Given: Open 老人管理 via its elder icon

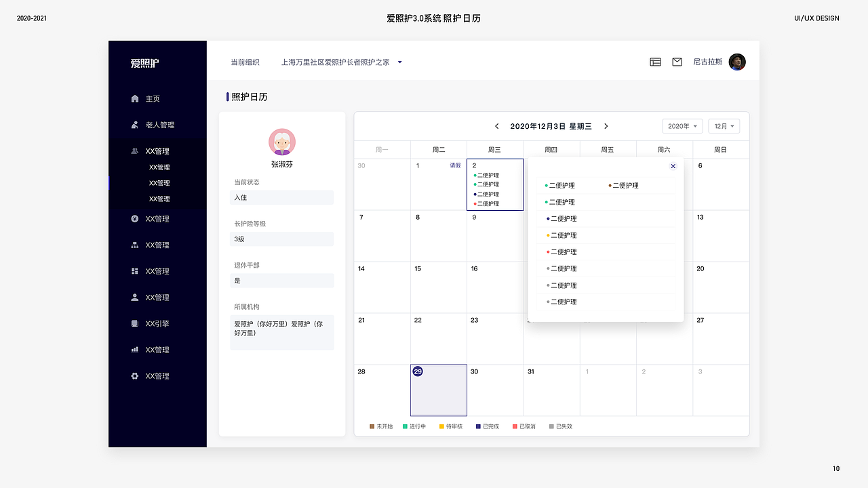Looking at the screenshot, I should 134,125.
